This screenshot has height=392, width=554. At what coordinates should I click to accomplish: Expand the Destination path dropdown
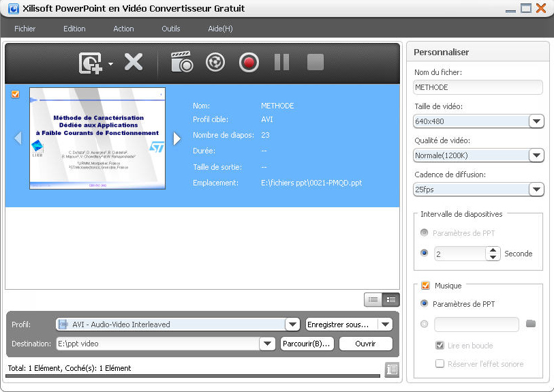(x=268, y=343)
